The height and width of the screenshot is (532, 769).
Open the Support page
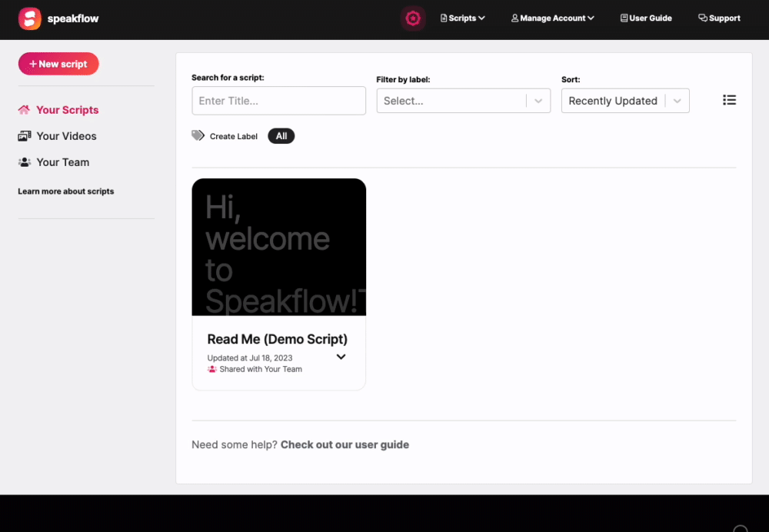click(719, 18)
